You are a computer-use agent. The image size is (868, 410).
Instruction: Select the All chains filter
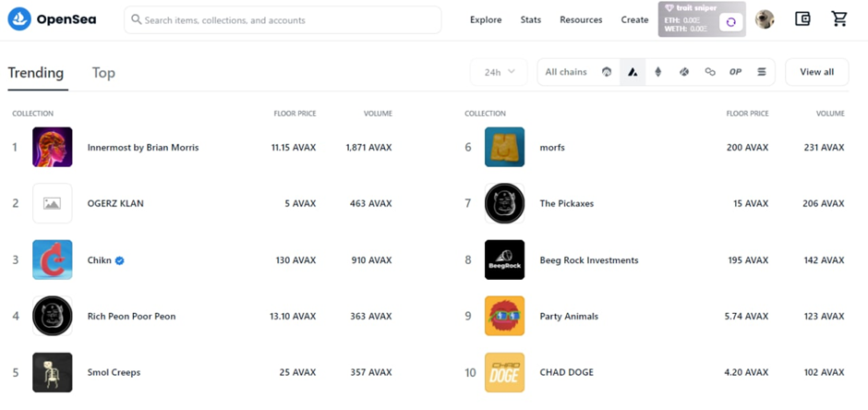point(566,72)
